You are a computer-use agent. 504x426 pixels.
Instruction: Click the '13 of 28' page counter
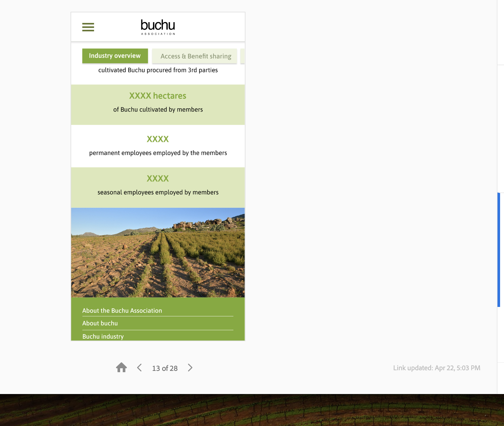pyautogui.click(x=165, y=368)
